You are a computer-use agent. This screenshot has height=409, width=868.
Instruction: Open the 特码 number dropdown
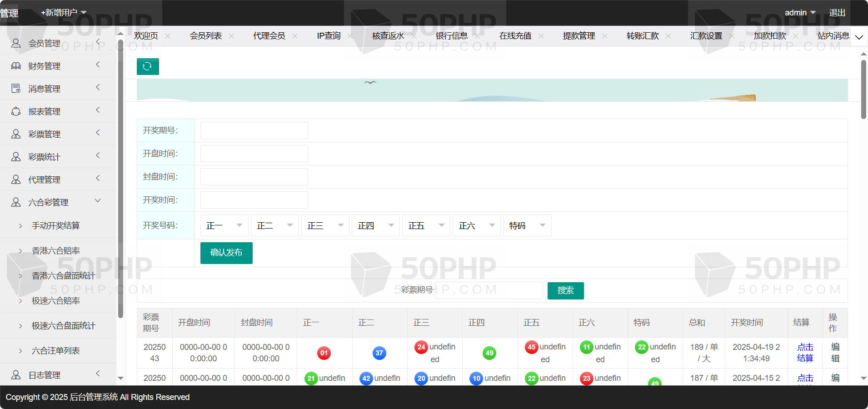(527, 225)
